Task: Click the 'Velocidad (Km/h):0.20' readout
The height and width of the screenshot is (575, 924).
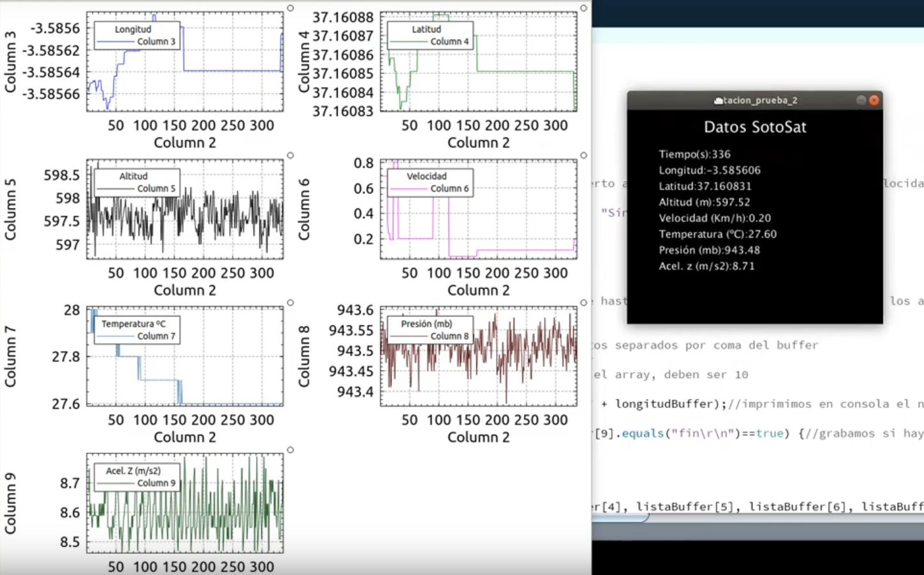Action: pos(715,218)
